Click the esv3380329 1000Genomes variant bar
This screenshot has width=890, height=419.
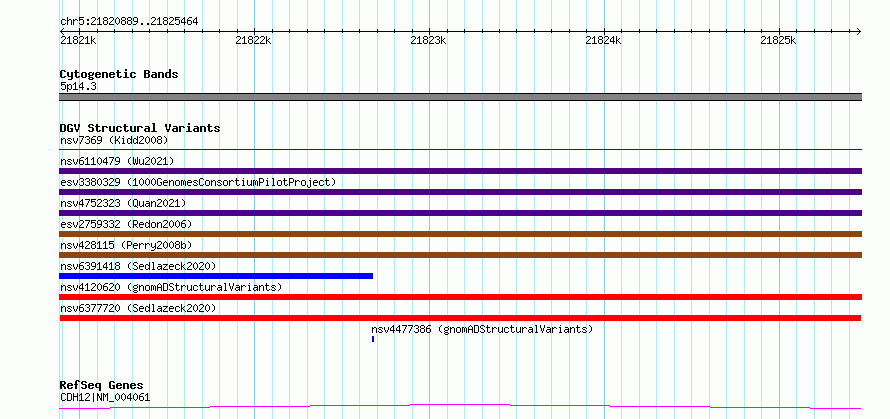(460, 192)
